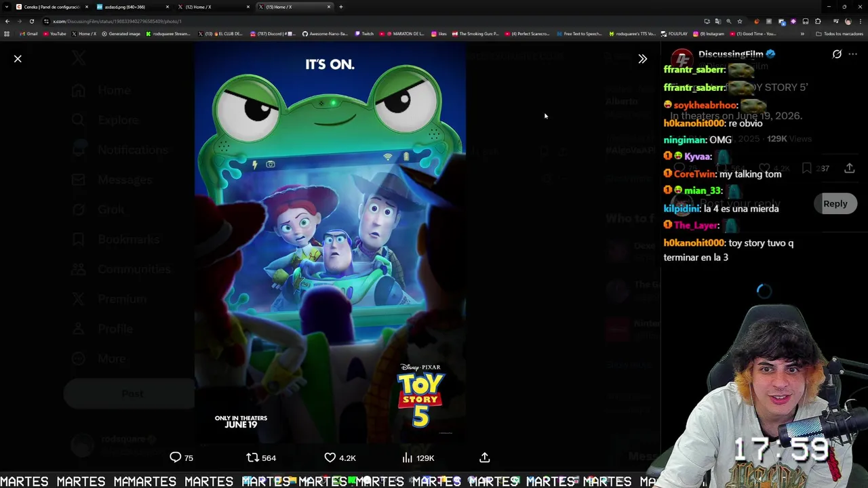
Task: Switch to the Ceneka Panel de configuración tab
Action: point(52,7)
